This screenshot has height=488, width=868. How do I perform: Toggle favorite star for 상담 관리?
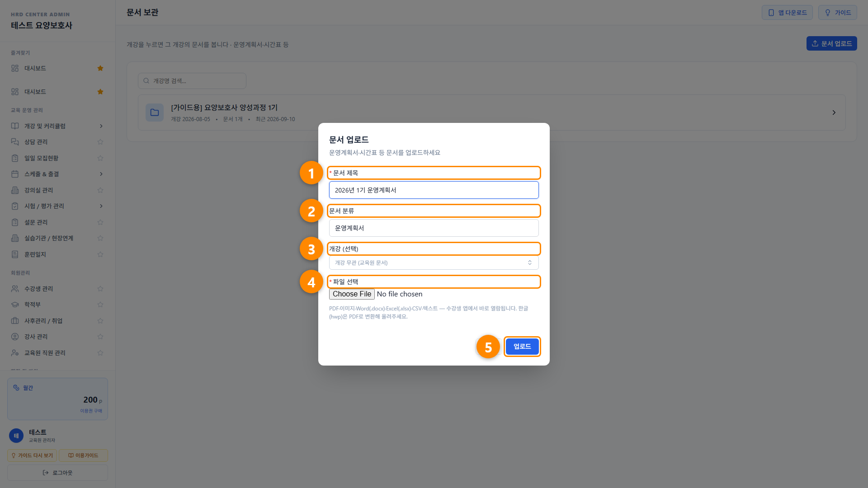point(100,142)
